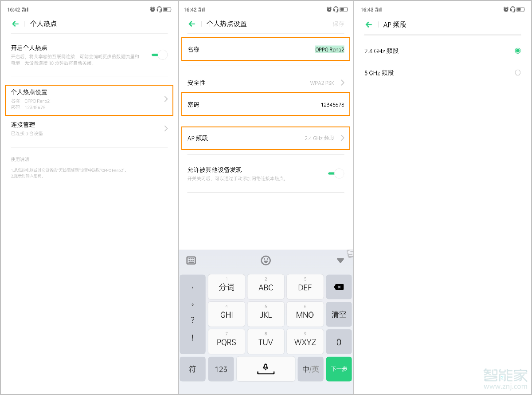Switch keyboard layout via keyboard icon

(x=192, y=261)
